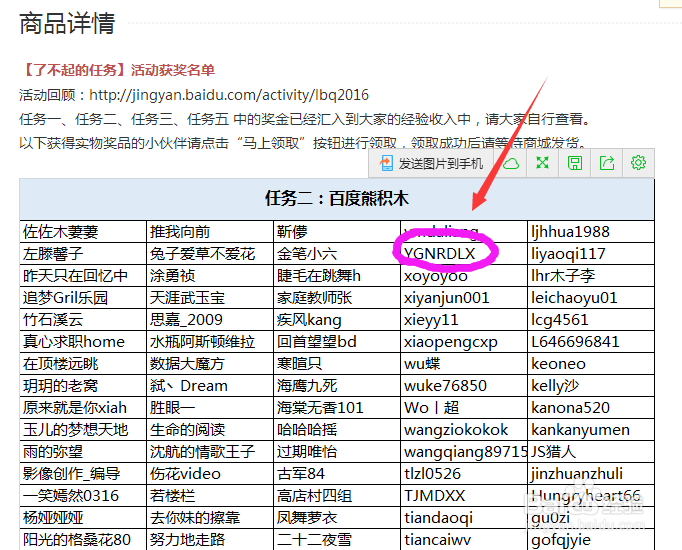Select cell kanona520
Screen dimensions: 682x550
(x=591, y=408)
